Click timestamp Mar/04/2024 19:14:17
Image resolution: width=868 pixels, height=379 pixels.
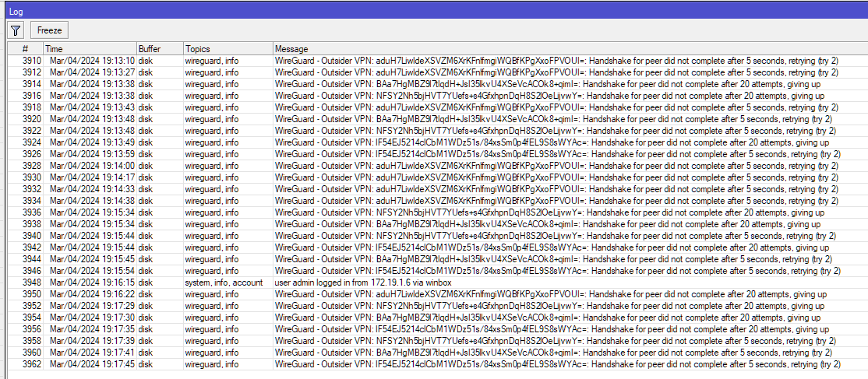pos(92,177)
